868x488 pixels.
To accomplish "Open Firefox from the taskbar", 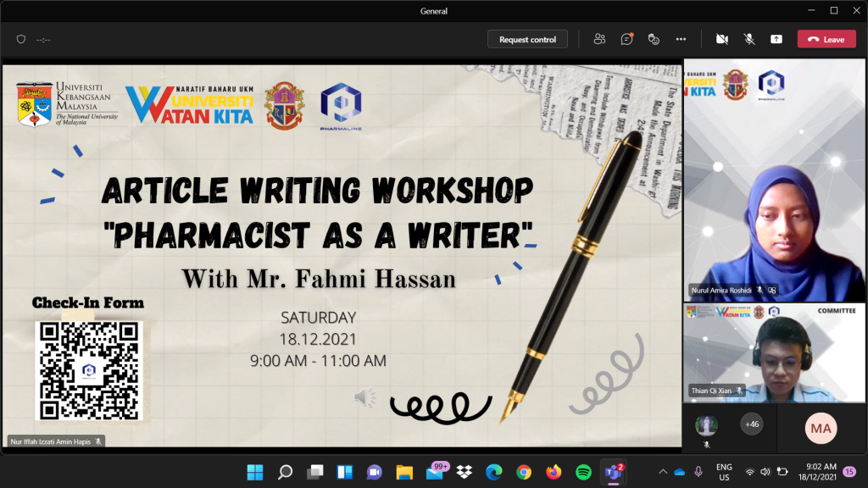I will (x=554, y=472).
